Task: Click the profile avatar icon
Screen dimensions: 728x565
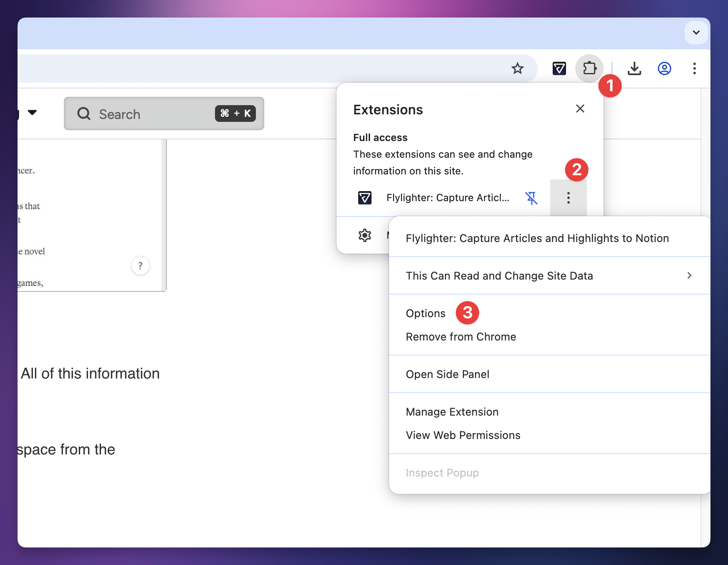Action: pyautogui.click(x=664, y=68)
